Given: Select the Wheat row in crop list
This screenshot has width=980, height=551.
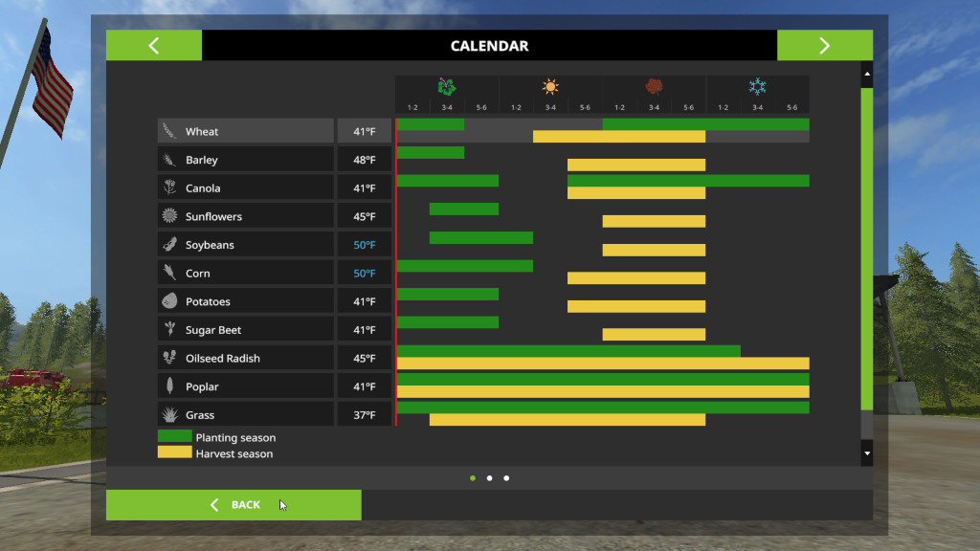Looking at the screenshot, I should coord(246,131).
